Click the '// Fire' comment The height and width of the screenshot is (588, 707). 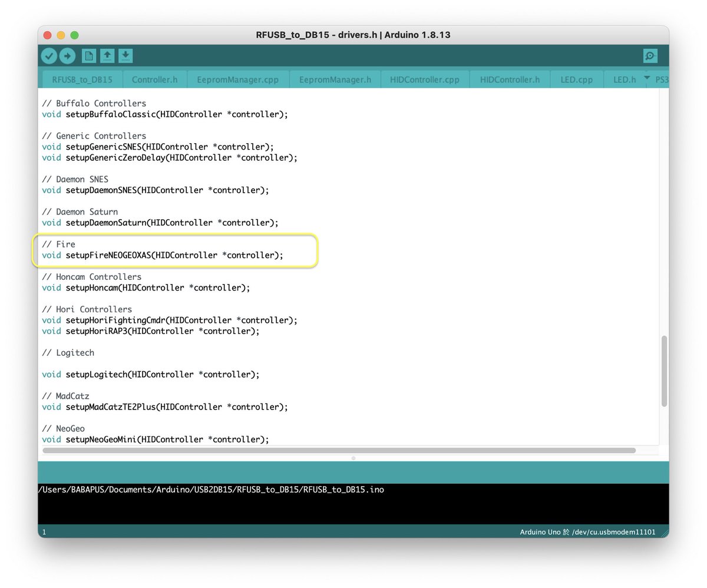click(x=59, y=244)
